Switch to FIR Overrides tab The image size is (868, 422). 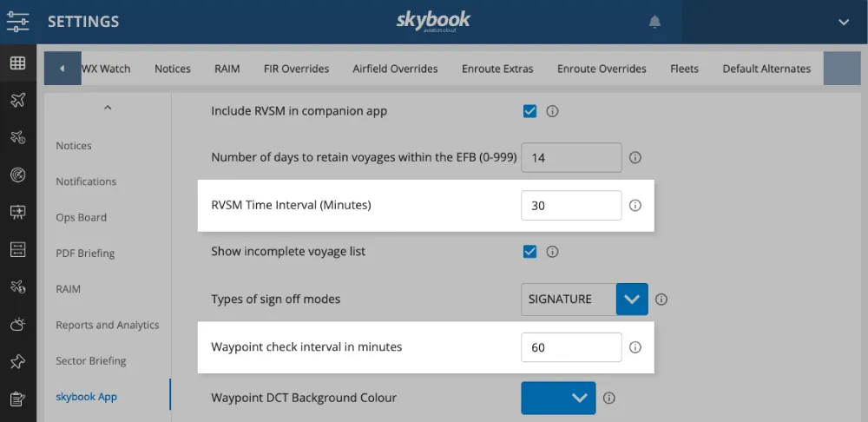pos(296,69)
